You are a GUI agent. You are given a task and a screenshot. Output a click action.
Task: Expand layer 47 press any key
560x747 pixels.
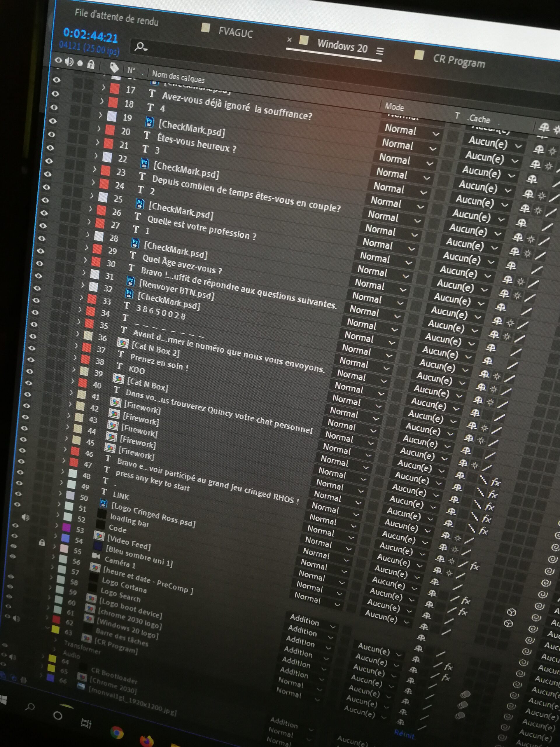click(x=64, y=460)
